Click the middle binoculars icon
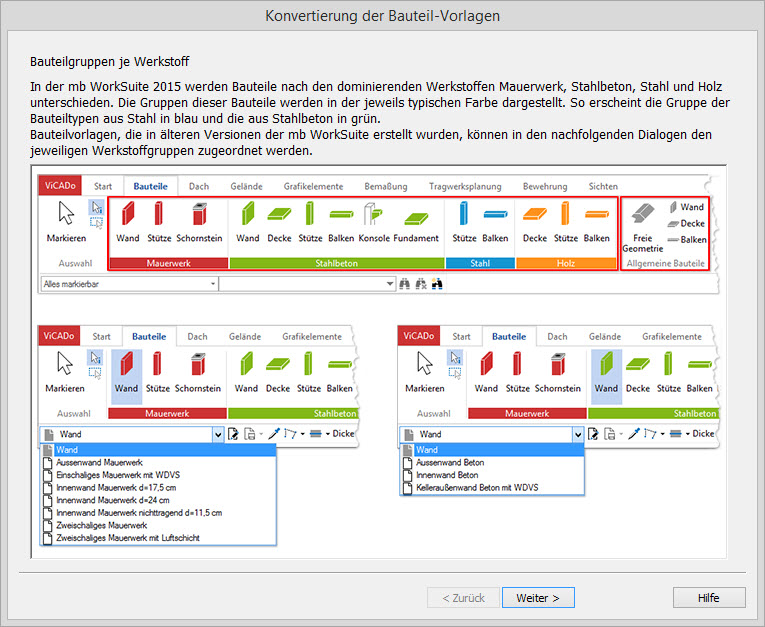 click(421, 283)
